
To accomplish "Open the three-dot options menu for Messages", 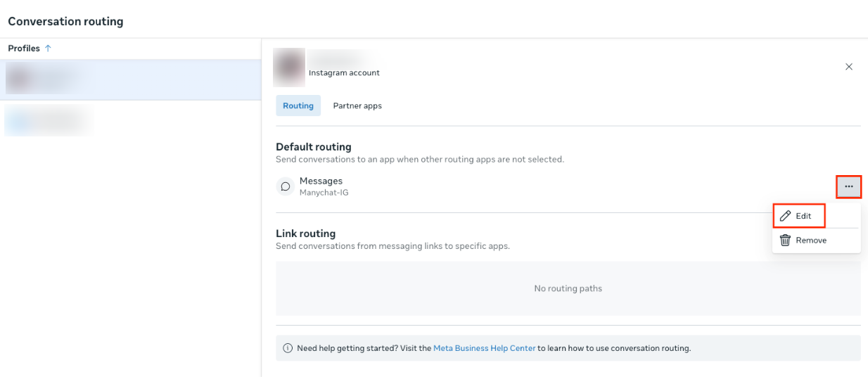I will click(x=848, y=186).
